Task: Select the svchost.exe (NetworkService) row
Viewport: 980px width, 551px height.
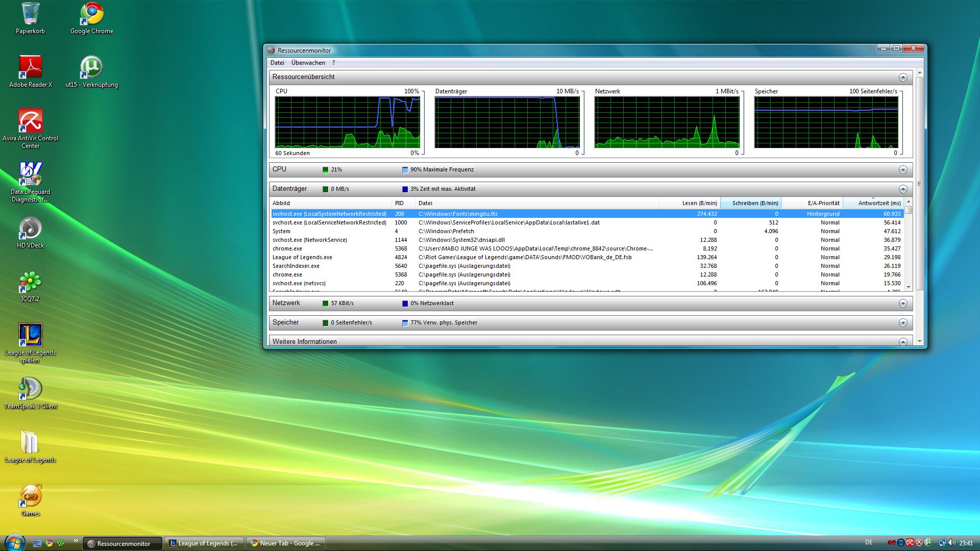Action: 587,240
